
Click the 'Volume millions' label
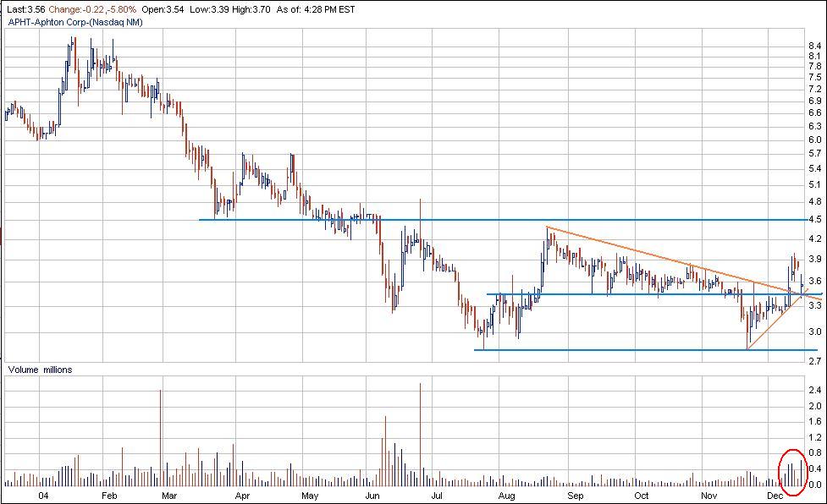[40, 370]
